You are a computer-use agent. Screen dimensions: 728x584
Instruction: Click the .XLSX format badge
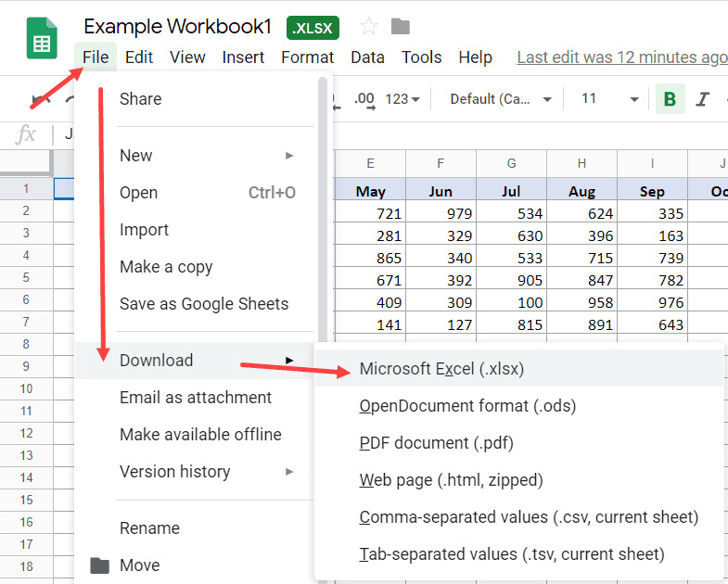(313, 28)
